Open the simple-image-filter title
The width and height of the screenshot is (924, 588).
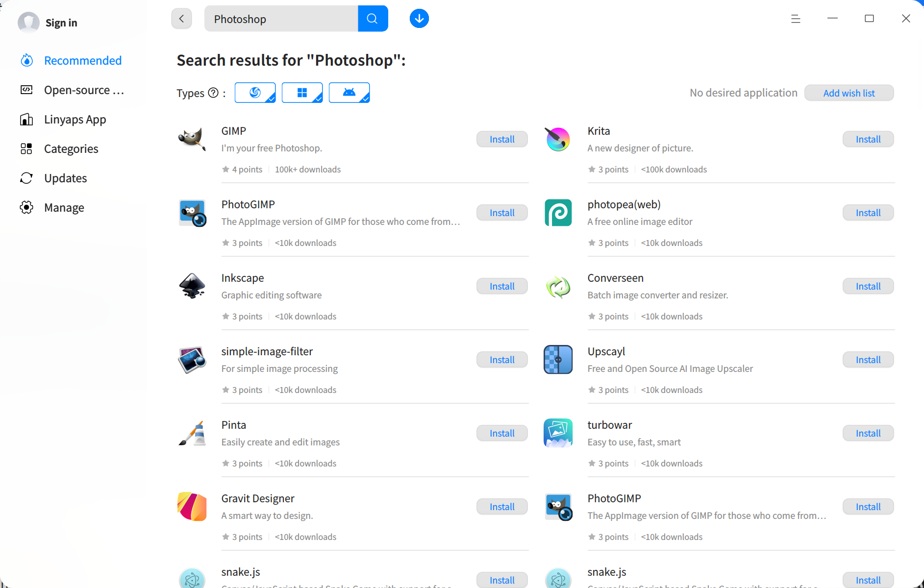267,351
